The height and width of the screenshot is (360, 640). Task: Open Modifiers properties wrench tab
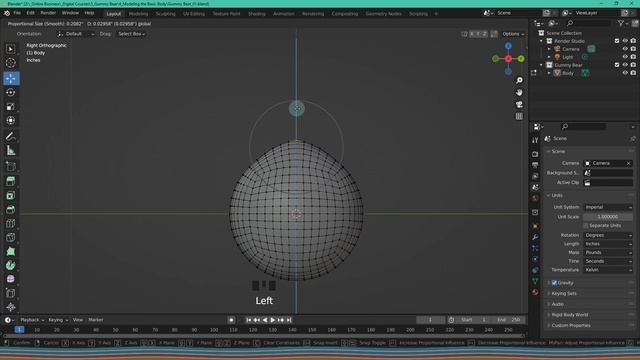click(535, 237)
